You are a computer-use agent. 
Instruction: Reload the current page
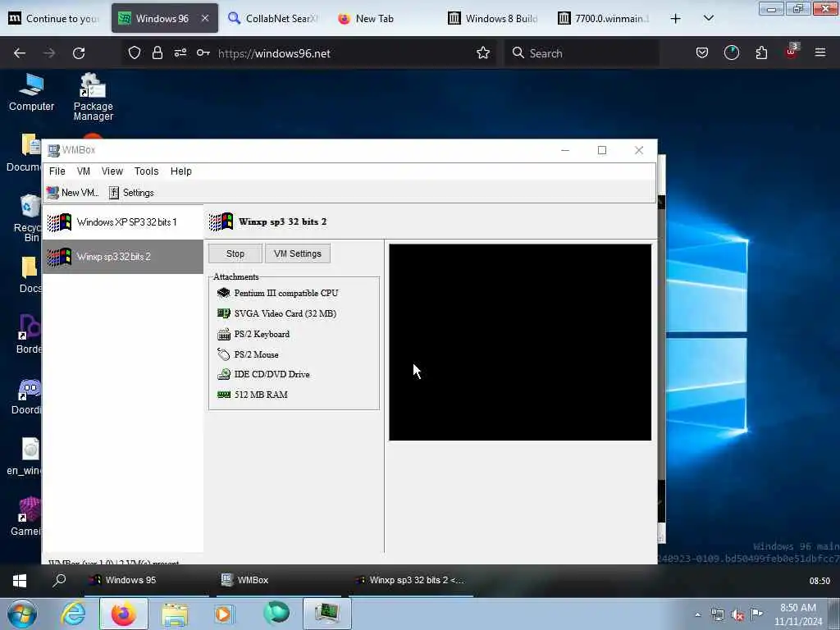coord(79,53)
